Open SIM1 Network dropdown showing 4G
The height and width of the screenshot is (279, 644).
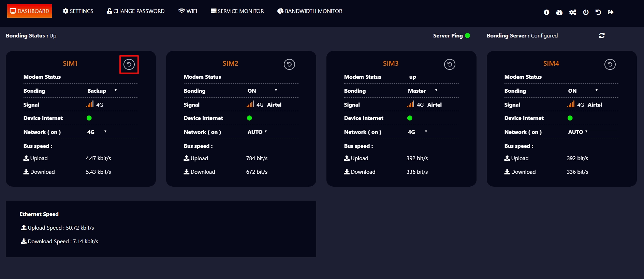(x=97, y=132)
